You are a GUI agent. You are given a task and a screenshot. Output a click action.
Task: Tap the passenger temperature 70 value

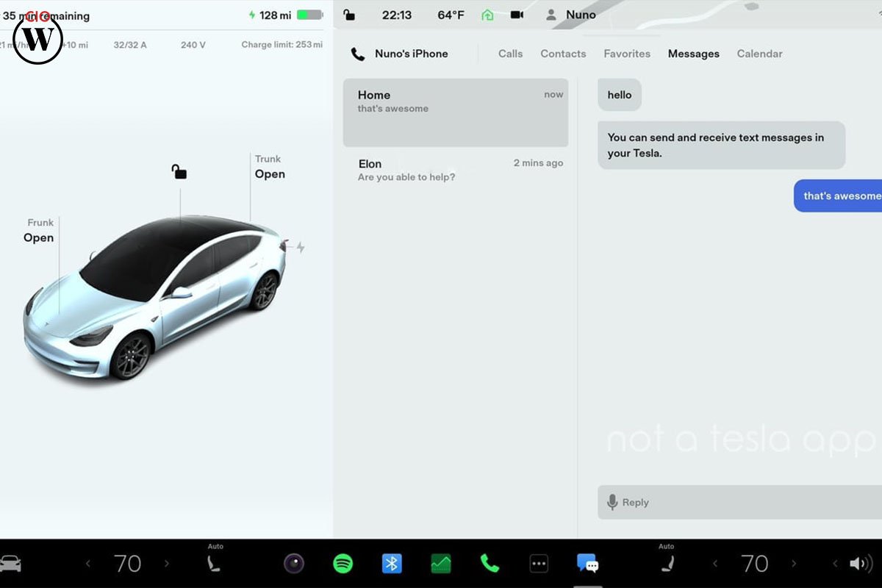pos(754,564)
